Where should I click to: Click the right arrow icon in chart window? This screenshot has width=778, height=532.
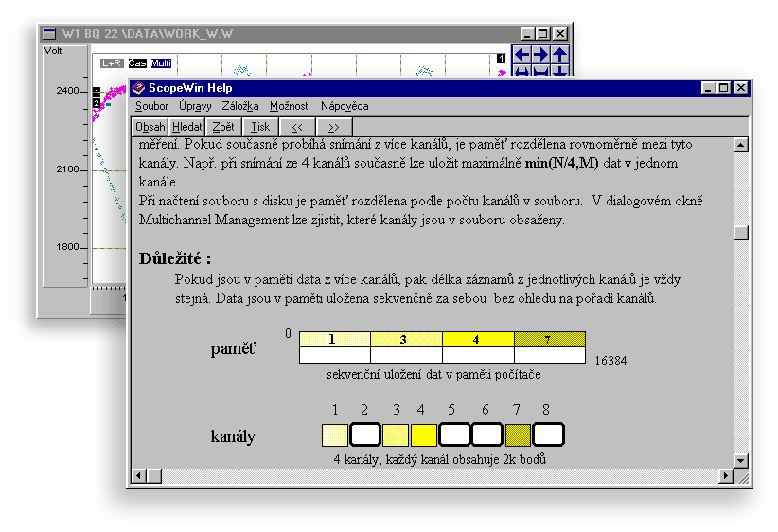click(x=540, y=55)
